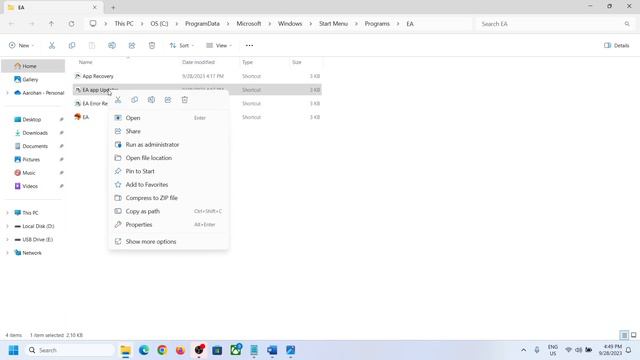The height and width of the screenshot is (360, 640).
Task: Click the Share icon in the toolbar
Action: [132, 45]
